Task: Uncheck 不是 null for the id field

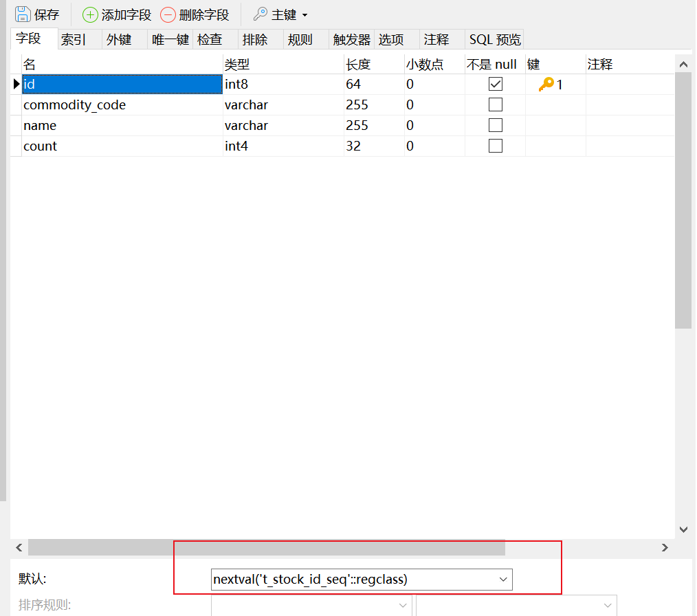Action: click(x=496, y=83)
